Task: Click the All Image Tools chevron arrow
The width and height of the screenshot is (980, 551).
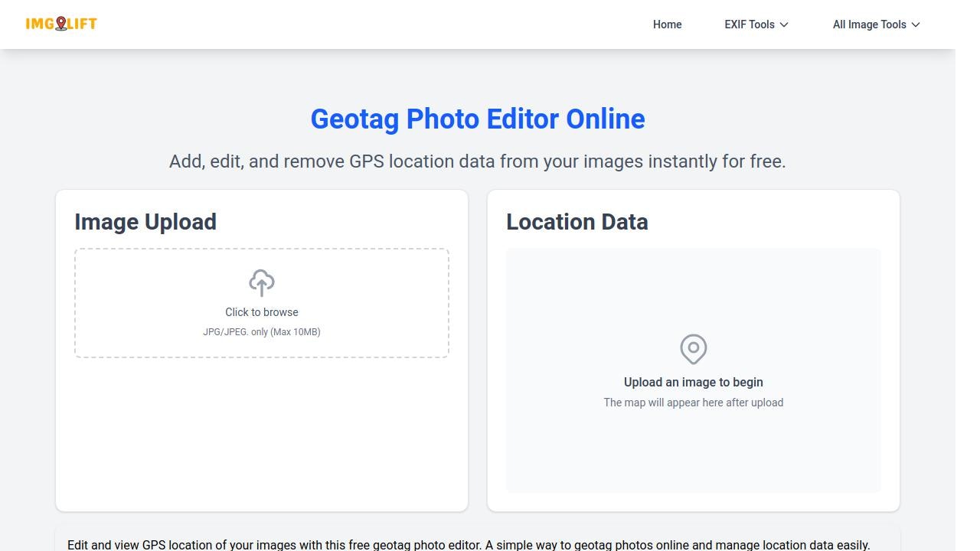Action: pos(916,24)
